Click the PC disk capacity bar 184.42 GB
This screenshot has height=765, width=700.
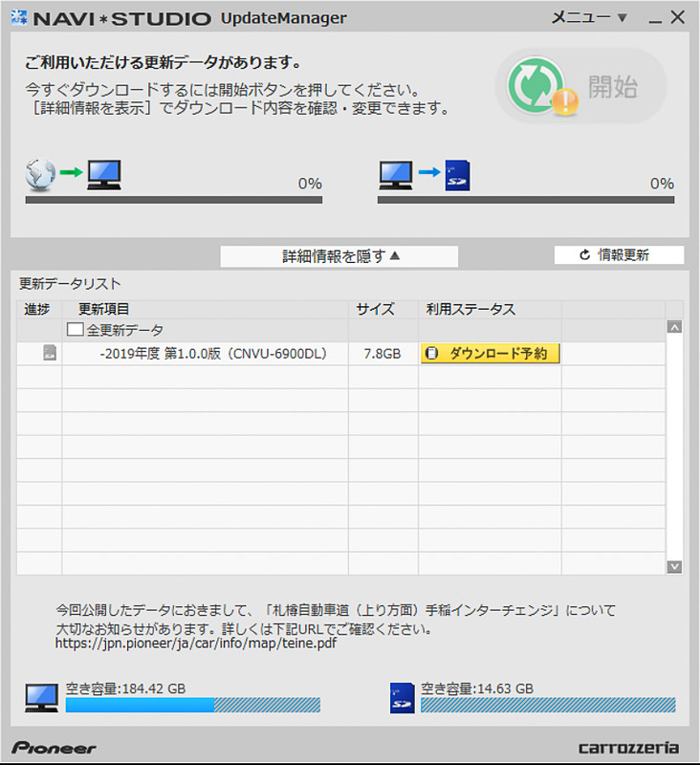192,705
